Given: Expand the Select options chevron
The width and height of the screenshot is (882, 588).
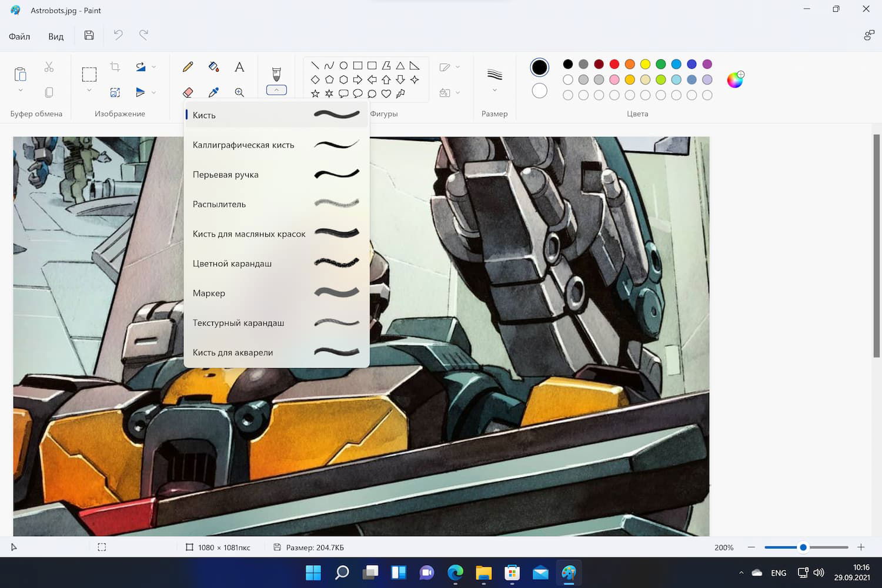Looking at the screenshot, I should (89, 91).
